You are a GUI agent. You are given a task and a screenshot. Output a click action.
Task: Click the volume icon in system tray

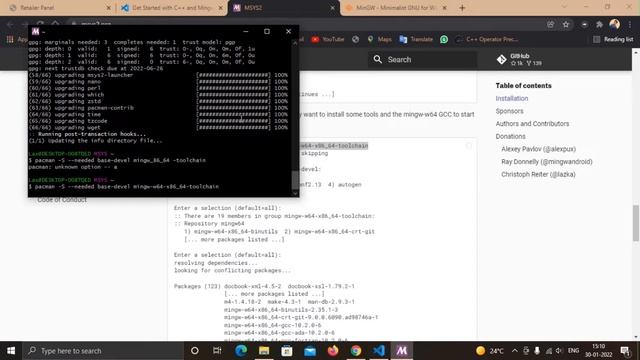(x=558, y=351)
